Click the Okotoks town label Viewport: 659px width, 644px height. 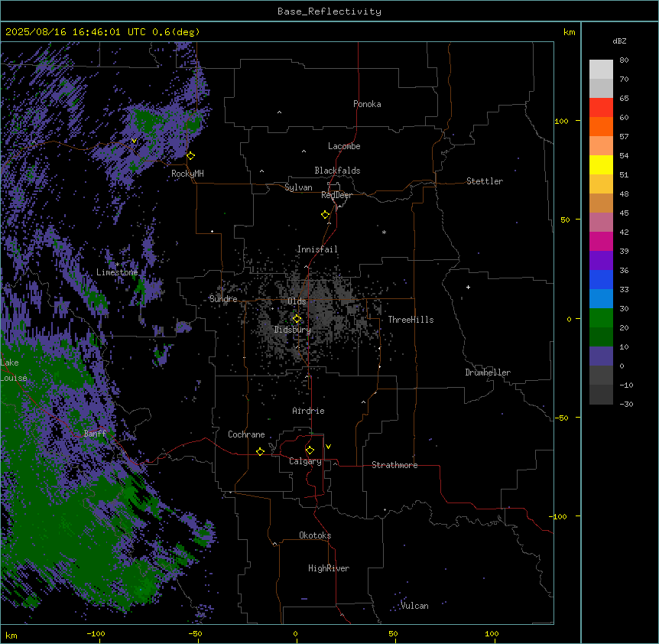click(315, 535)
